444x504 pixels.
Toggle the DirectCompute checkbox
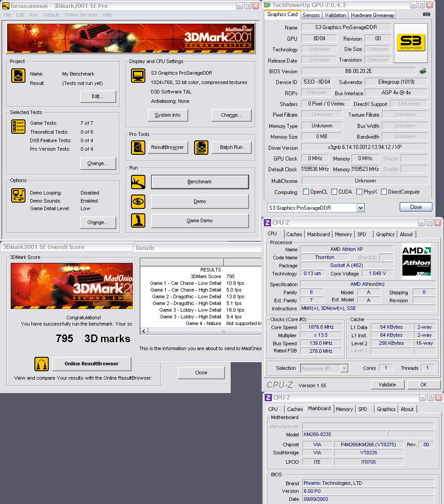pyautogui.click(x=384, y=191)
